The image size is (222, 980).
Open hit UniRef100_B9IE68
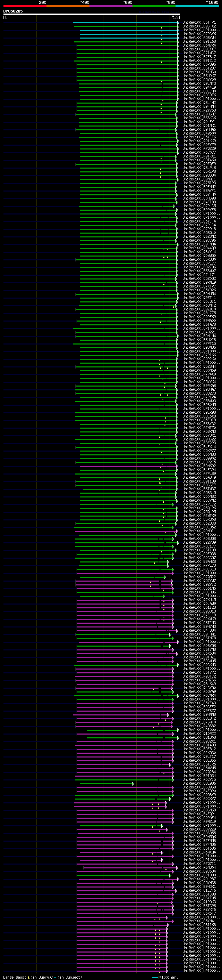[199, 41]
